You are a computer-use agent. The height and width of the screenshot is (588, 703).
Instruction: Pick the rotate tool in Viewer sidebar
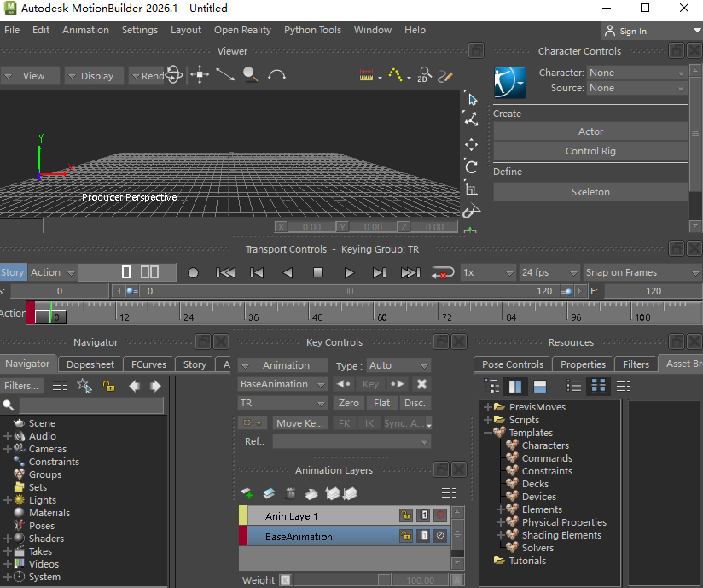(x=471, y=167)
